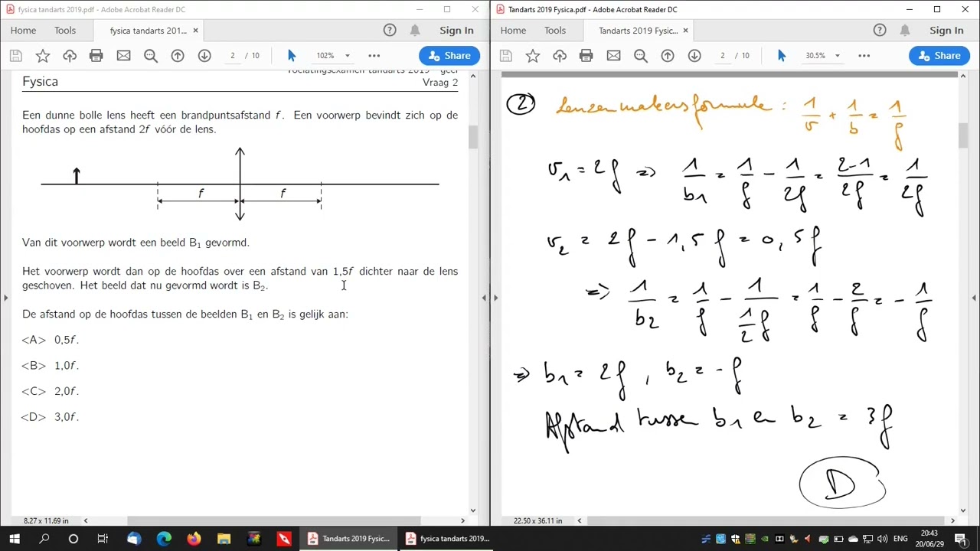Switch to fysica tandarts 2019... taskbar button
This screenshot has width=980, height=551.
tap(446, 539)
